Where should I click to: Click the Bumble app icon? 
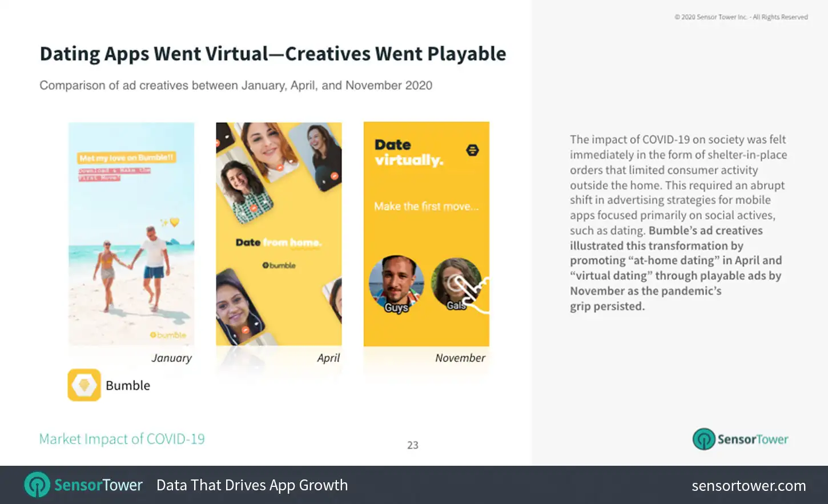click(x=85, y=385)
